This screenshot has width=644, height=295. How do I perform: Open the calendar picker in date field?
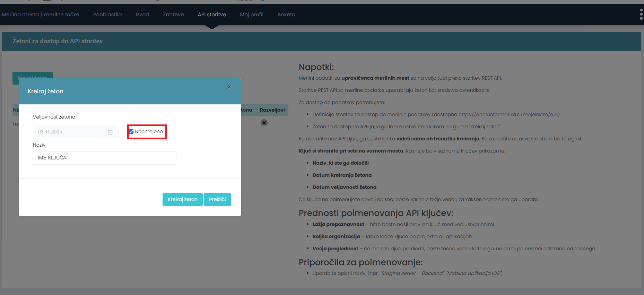(x=110, y=132)
